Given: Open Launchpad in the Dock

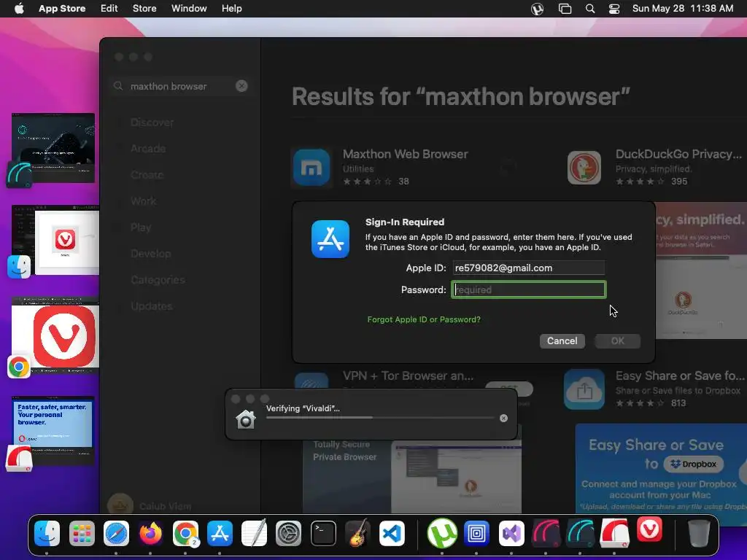Looking at the screenshot, I should [82, 533].
